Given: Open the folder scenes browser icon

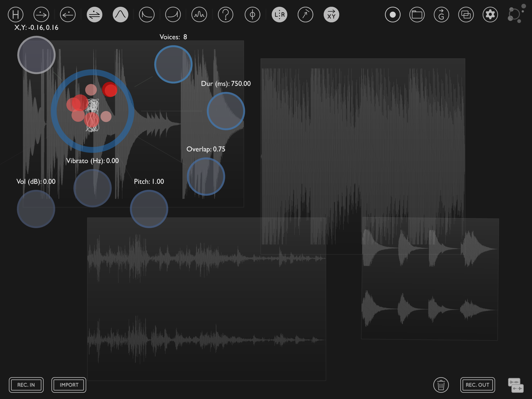Looking at the screenshot, I should pyautogui.click(x=417, y=15).
